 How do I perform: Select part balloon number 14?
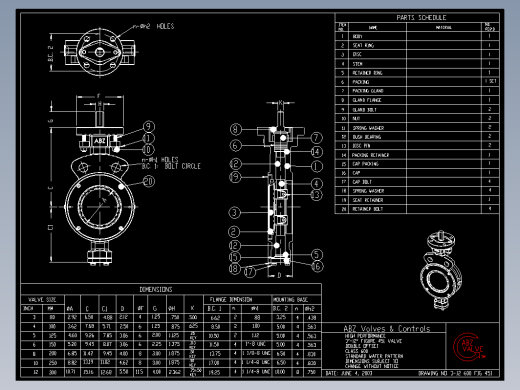pos(316,152)
